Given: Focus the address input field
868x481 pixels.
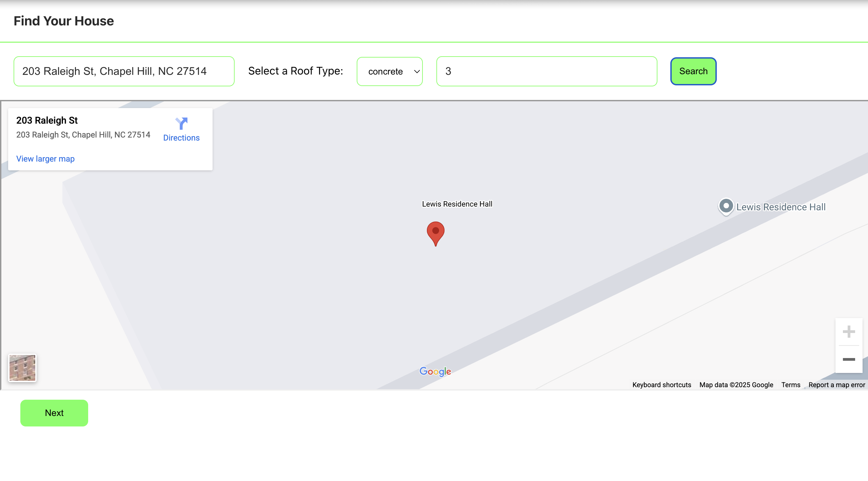Looking at the screenshot, I should [124, 71].
